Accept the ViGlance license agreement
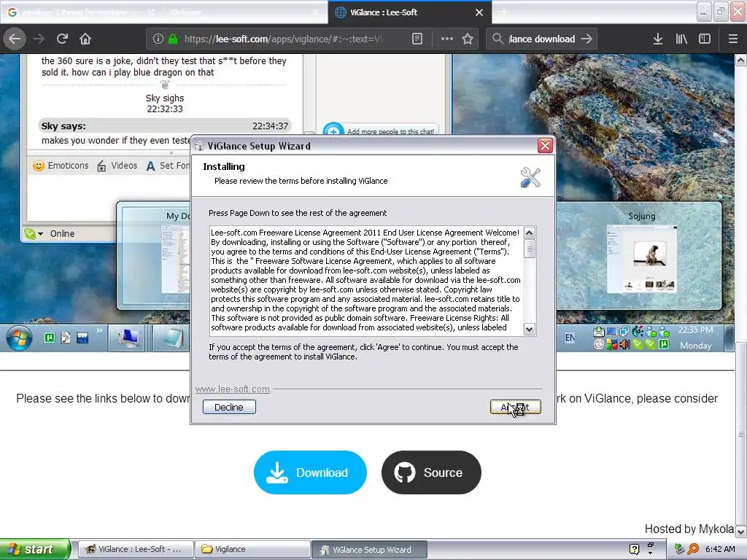The width and height of the screenshot is (747, 560). pos(516,407)
